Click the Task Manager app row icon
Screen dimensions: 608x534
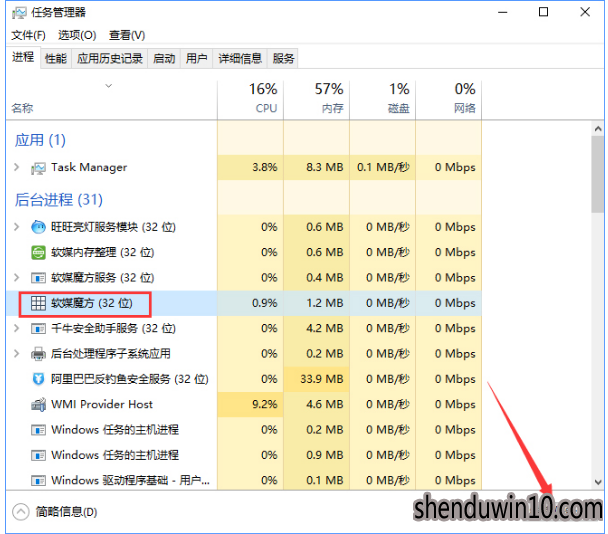pos(38,168)
